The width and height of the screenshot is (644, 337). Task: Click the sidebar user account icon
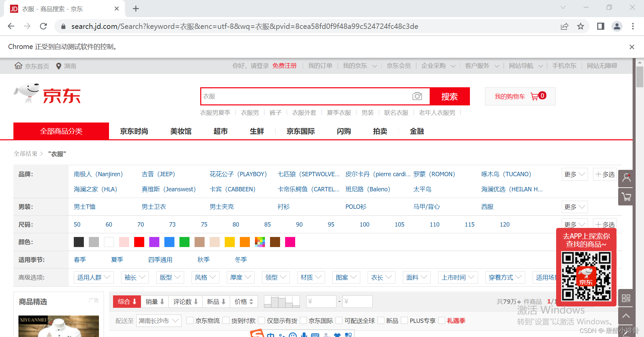(626, 178)
